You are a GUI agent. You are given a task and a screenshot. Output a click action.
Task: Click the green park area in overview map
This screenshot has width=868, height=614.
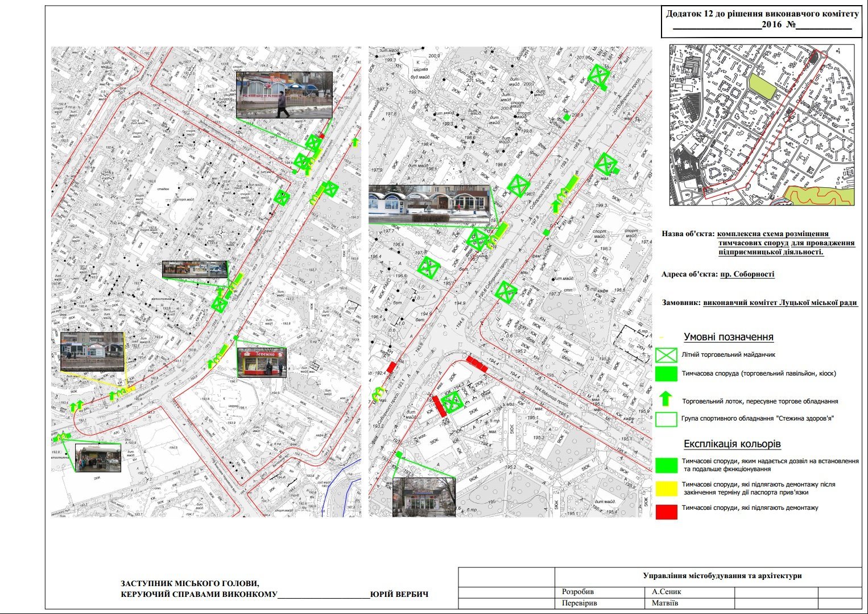click(762, 88)
